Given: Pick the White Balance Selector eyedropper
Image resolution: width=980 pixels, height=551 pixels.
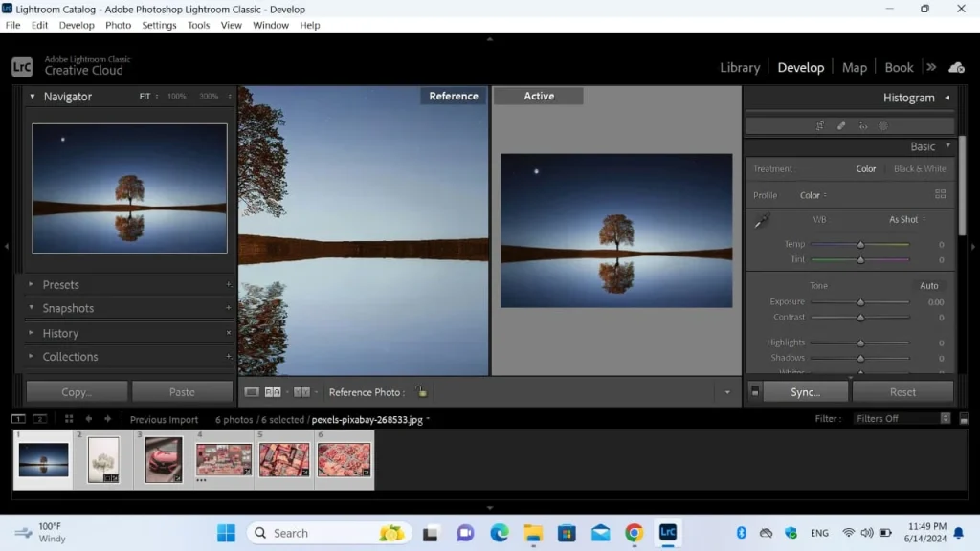Looking at the screenshot, I should (762, 221).
